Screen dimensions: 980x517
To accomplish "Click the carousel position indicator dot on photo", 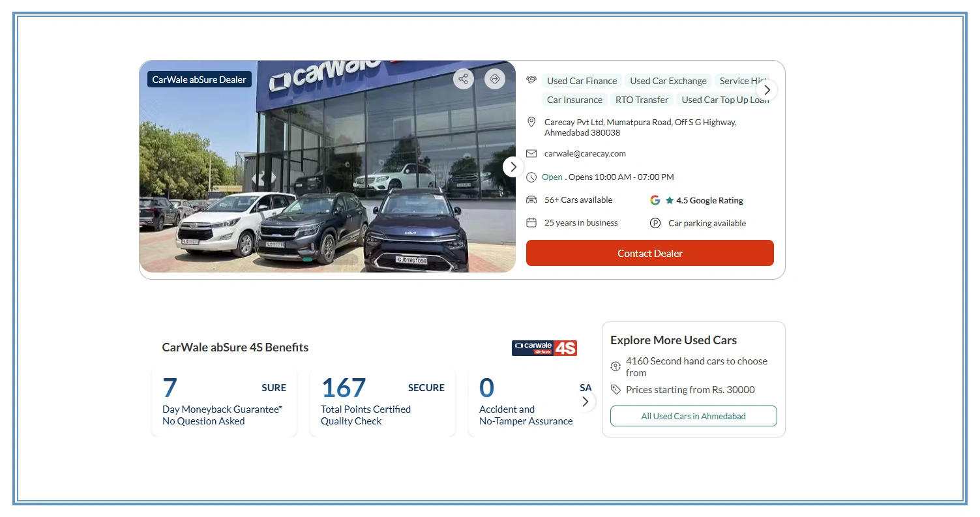I will [307, 259].
